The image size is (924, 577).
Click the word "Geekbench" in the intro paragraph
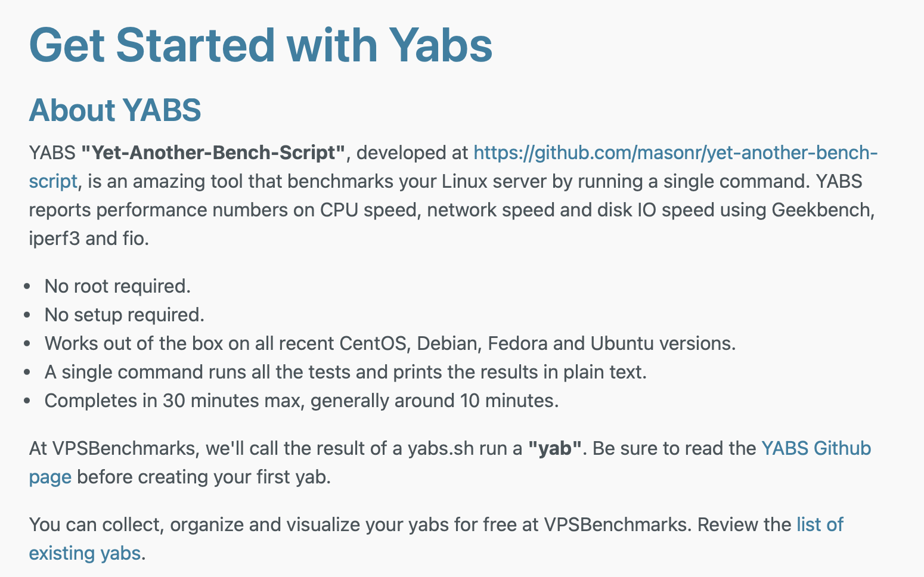tap(823, 210)
